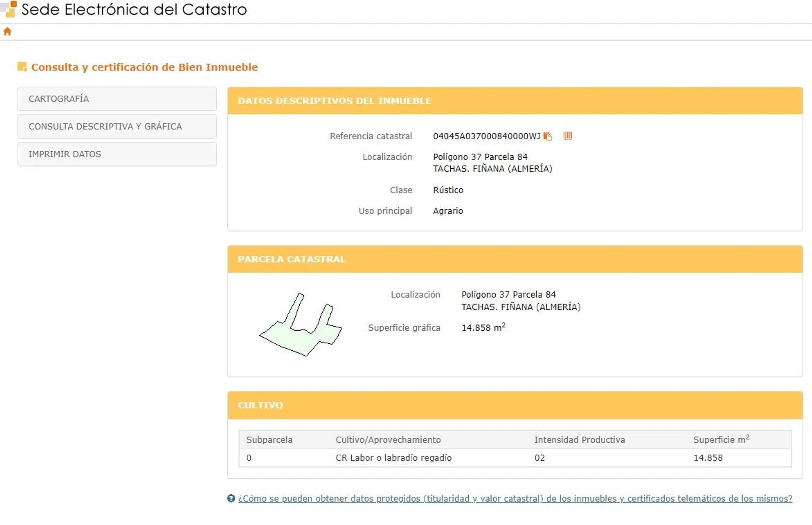Select the reference number 04045A037000840000WJ

tap(486, 136)
